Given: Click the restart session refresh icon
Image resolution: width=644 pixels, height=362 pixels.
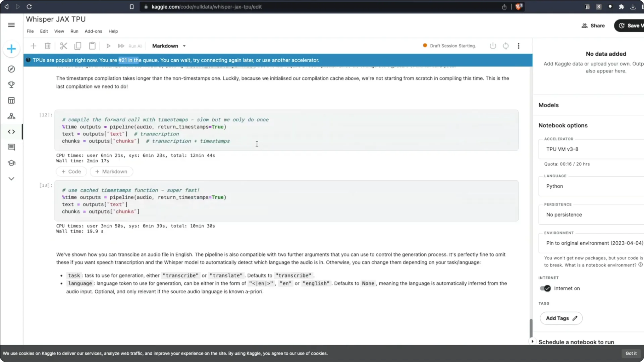Looking at the screenshot, I should coord(506,46).
